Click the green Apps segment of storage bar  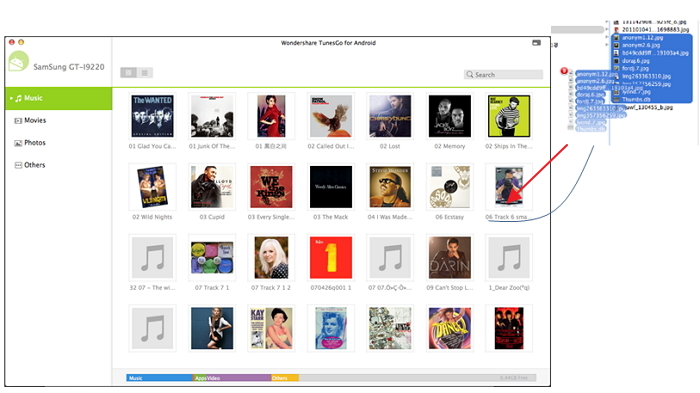[x=199, y=378]
